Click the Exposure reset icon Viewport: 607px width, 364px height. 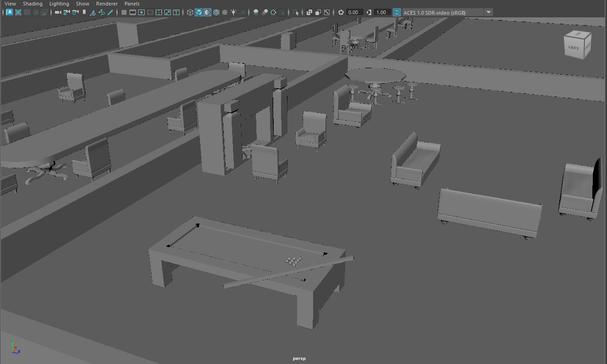pos(341,12)
